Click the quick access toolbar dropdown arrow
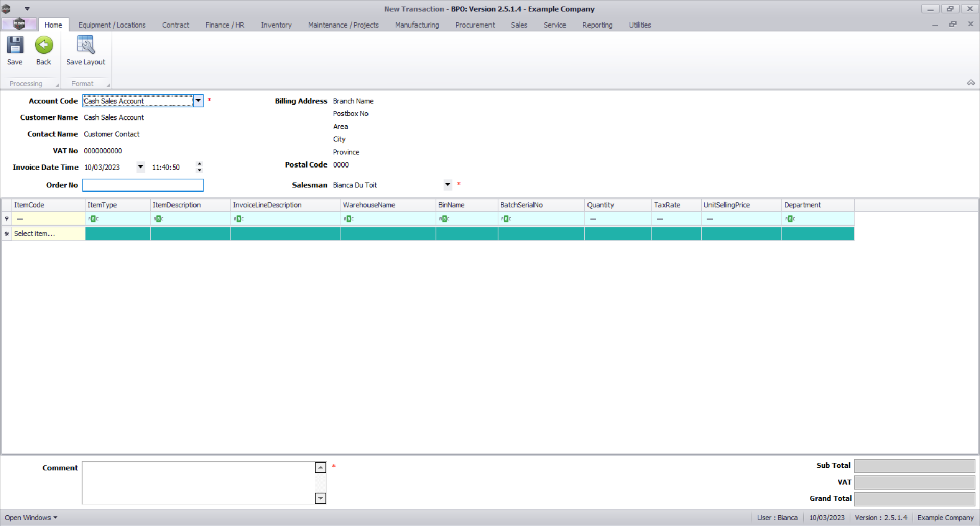This screenshot has width=980, height=526. pos(27,9)
